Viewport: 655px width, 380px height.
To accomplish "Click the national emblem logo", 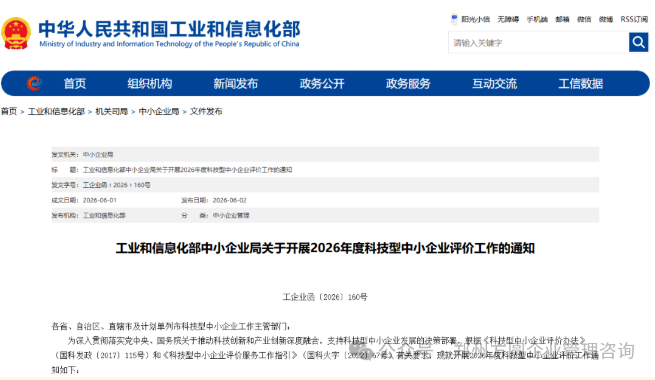I will point(16,33).
